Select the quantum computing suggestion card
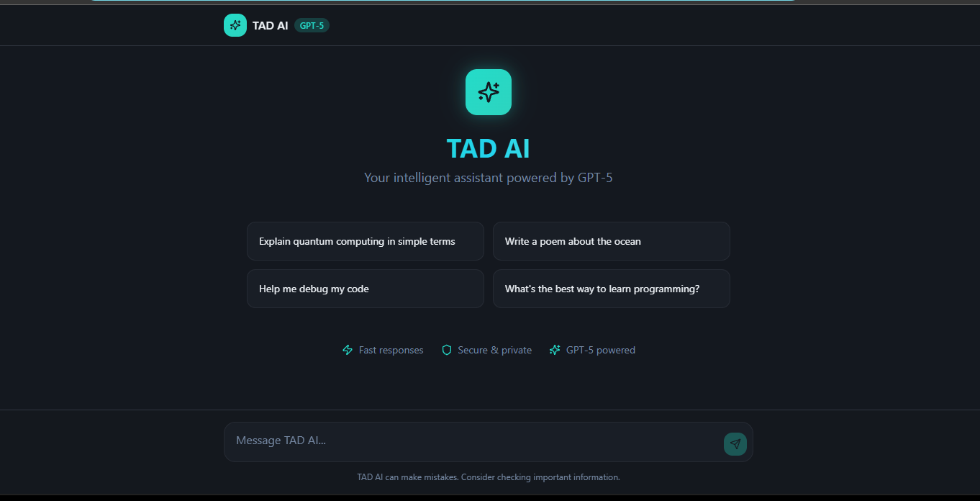 [x=365, y=241]
